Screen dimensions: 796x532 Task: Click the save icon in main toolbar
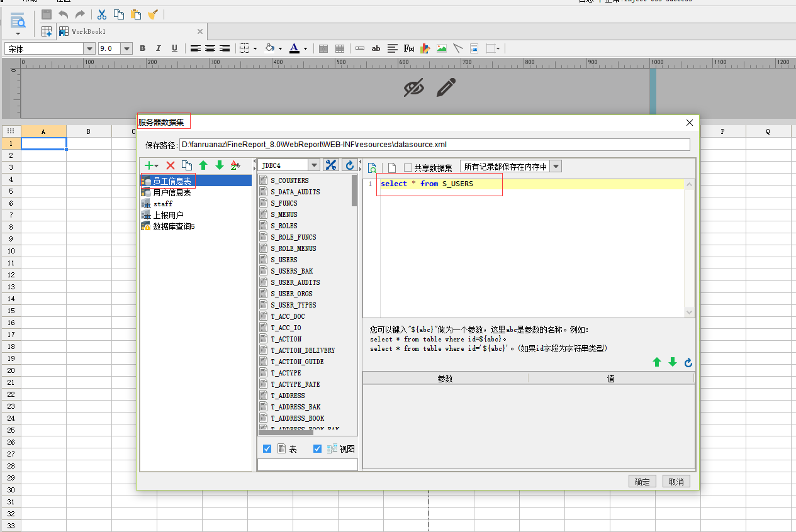point(47,14)
